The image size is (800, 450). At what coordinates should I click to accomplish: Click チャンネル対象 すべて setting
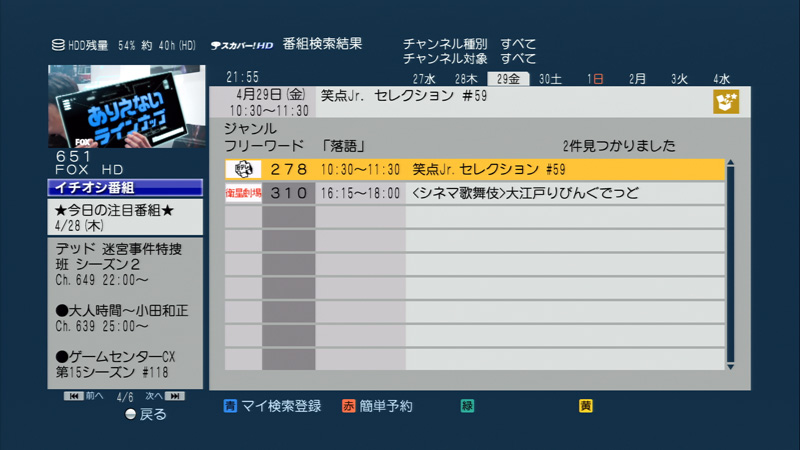coord(469,59)
